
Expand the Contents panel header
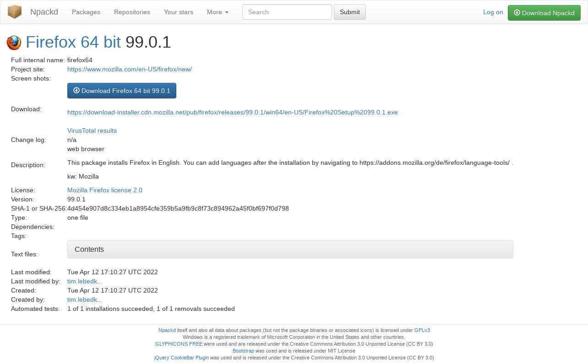click(x=290, y=250)
